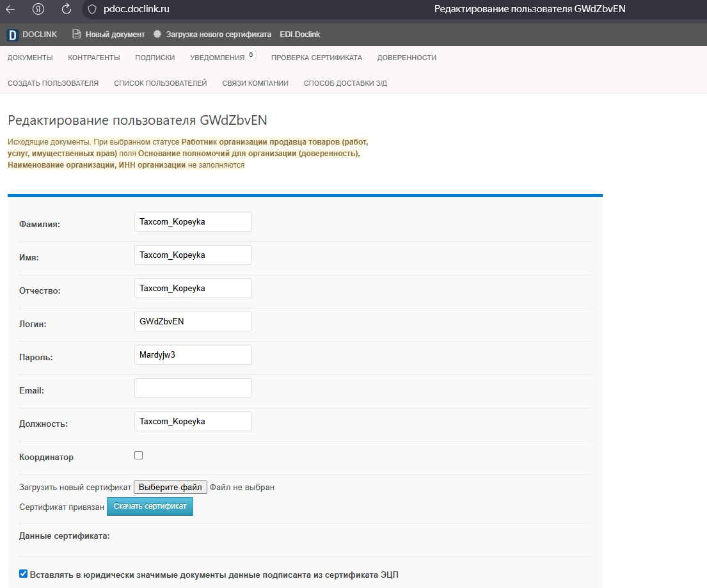Open ПРОВЕРКА СЕРТИФИКАТА menu item

tap(317, 58)
